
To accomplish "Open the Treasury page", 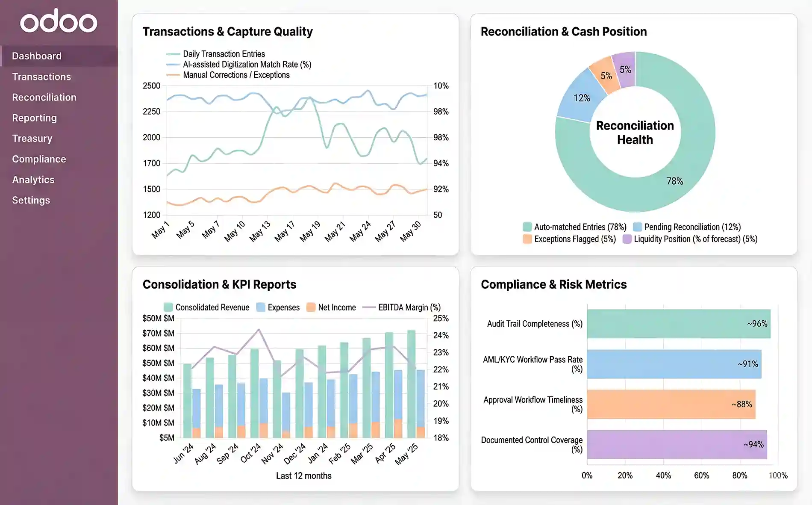I will 32,138.
